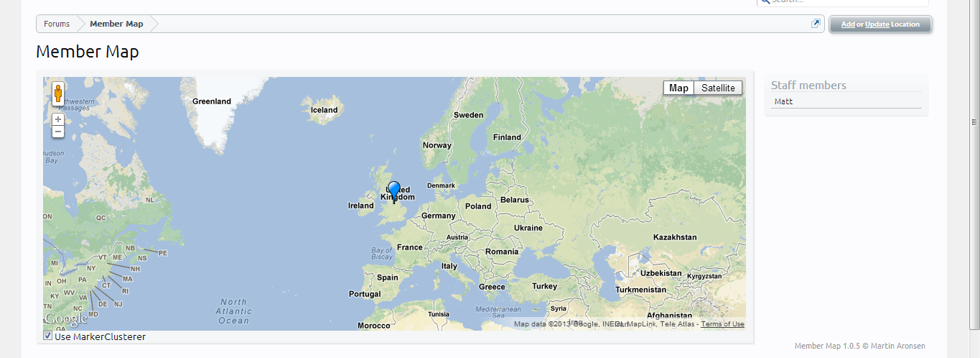980x358 pixels.
Task: Click the Austria label on the map
Action: [457, 237]
